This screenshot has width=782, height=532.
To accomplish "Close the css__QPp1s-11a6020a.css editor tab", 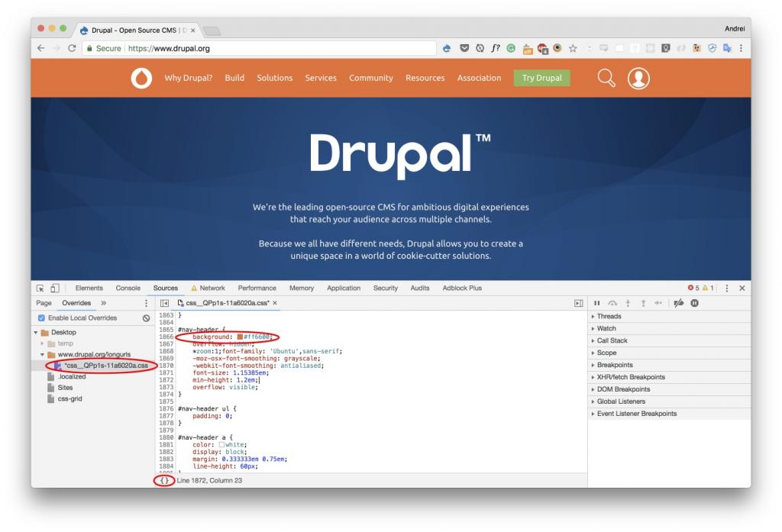I will click(275, 303).
